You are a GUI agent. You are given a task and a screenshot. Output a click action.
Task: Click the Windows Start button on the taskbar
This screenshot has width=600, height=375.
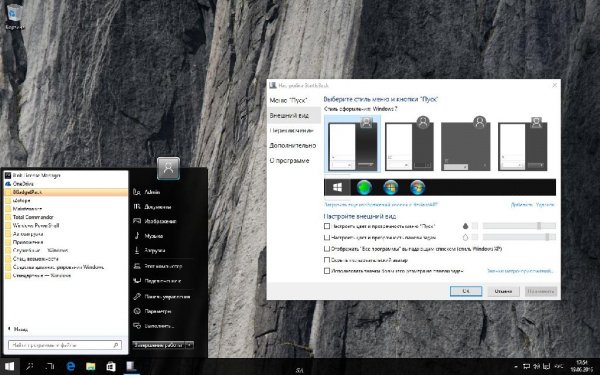9,367
